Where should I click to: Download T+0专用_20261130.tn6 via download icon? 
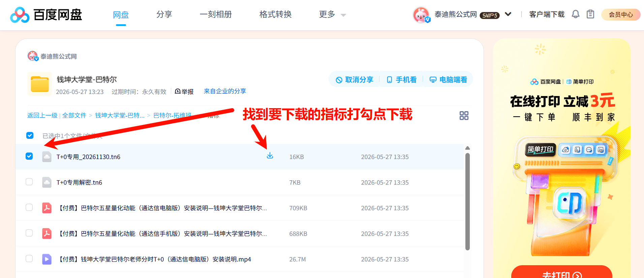click(x=270, y=156)
